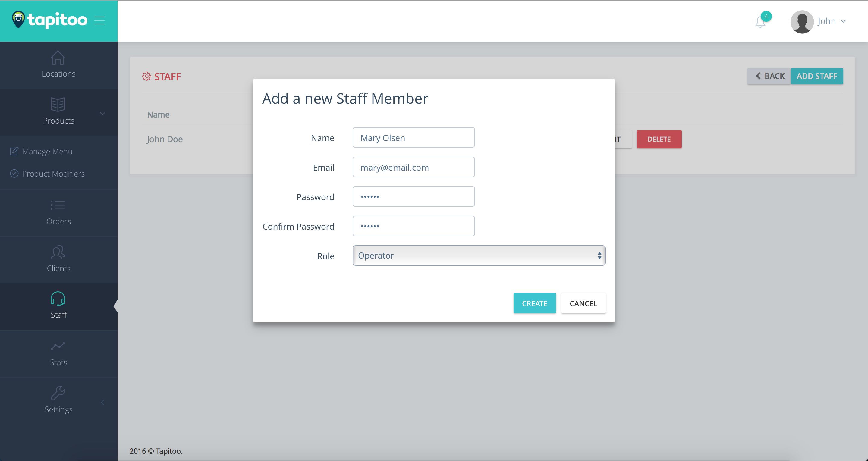Click the Create button
868x461 pixels.
[535, 303]
